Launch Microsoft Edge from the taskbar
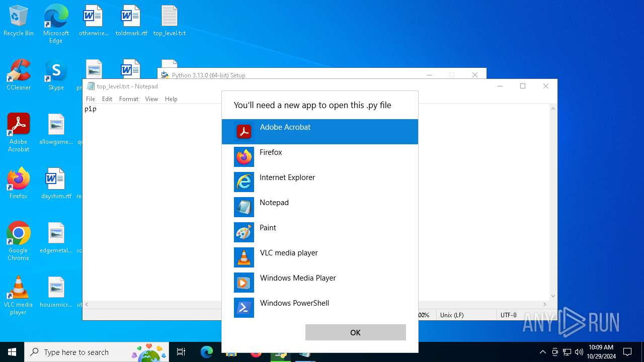Viewport: 644px width, 362px height. coord(207,352)
